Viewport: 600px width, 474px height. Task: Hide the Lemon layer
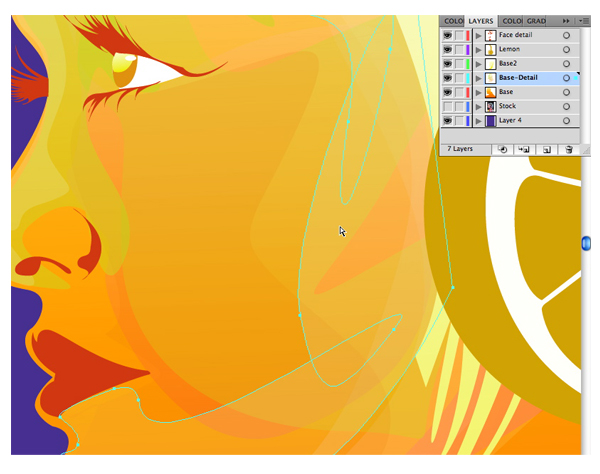pos(447,50)
